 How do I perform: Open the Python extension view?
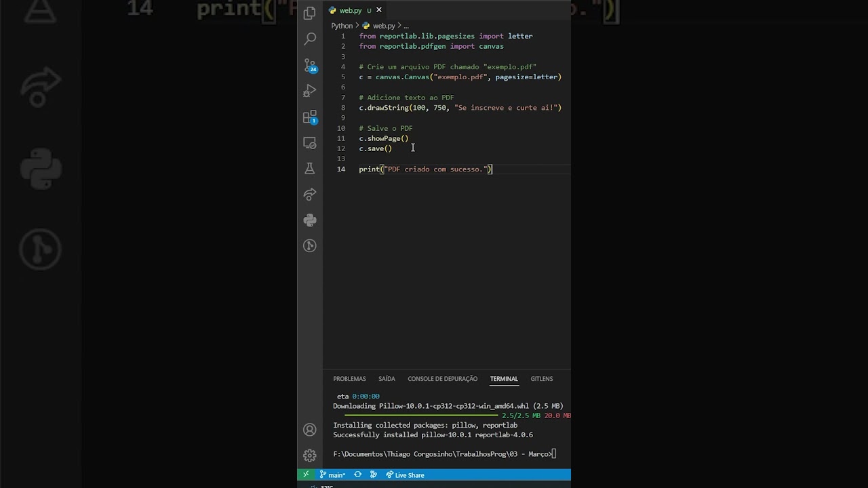click(x=310, y=220)
